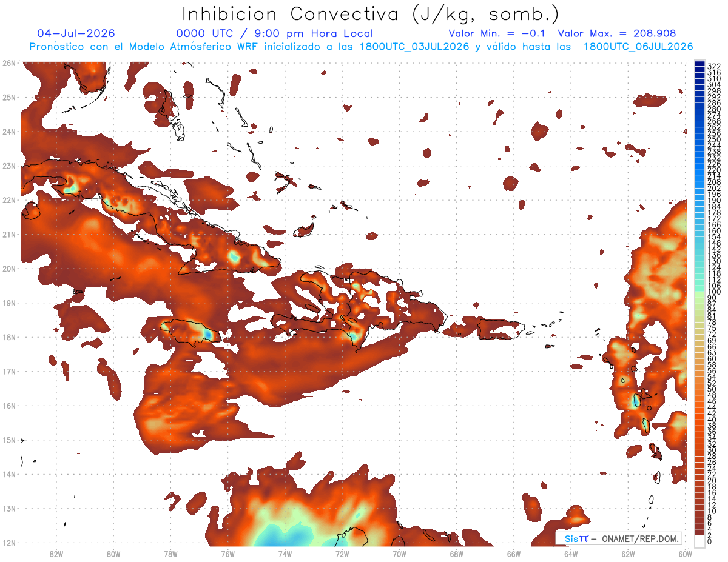The image size is (728, 562).
Task: Click the '17N' latitude label
Action: [8, 371]
